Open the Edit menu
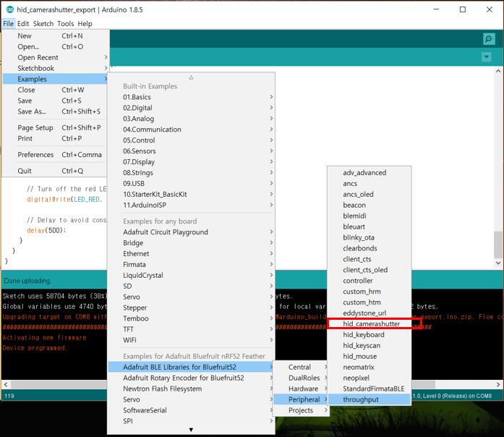Screen dimensions: 504x437 [24, 24]
